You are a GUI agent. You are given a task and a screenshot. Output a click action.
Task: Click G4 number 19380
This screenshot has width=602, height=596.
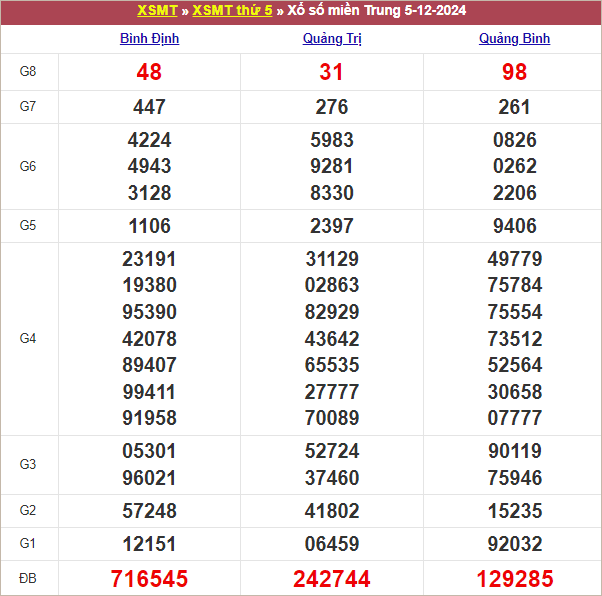pos(149,285)
